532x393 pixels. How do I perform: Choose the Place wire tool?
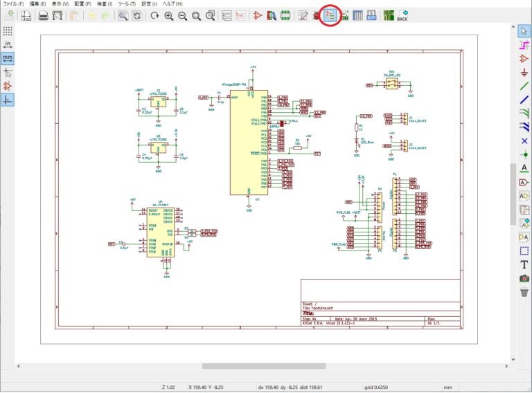point(524,86)
